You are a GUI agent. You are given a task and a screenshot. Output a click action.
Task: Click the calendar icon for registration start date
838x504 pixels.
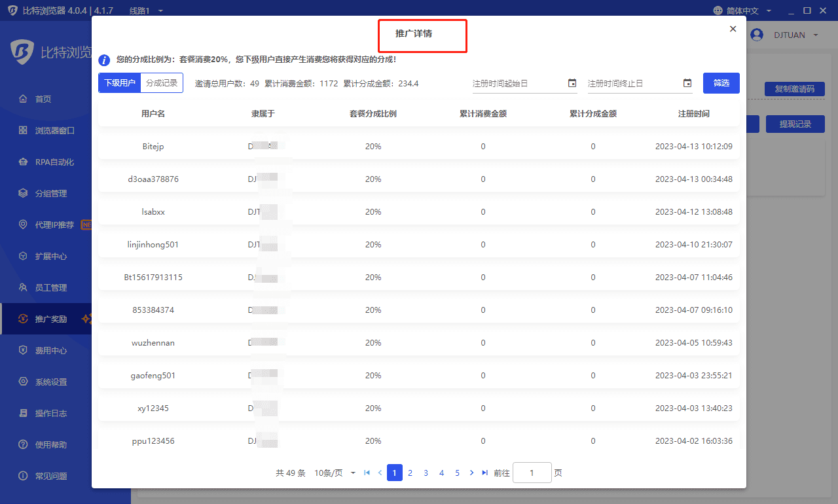pyautogui.click(x=572, y=83)
